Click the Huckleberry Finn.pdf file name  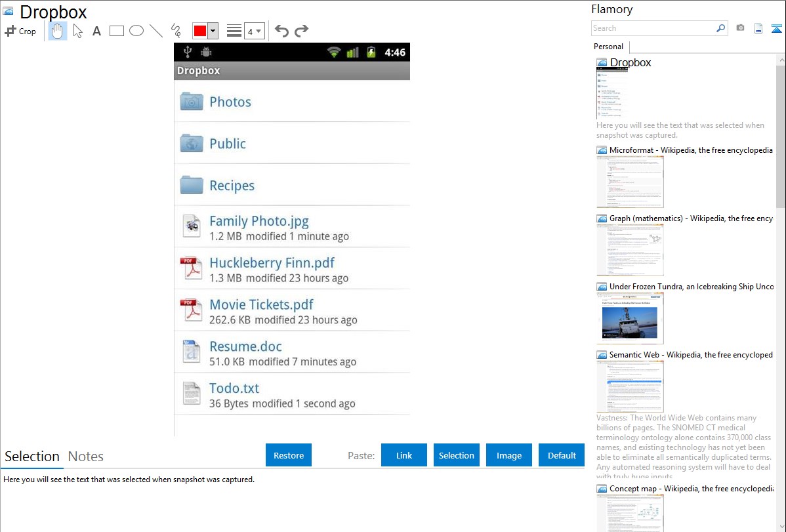pyautogui.click(x=272, y=263)
